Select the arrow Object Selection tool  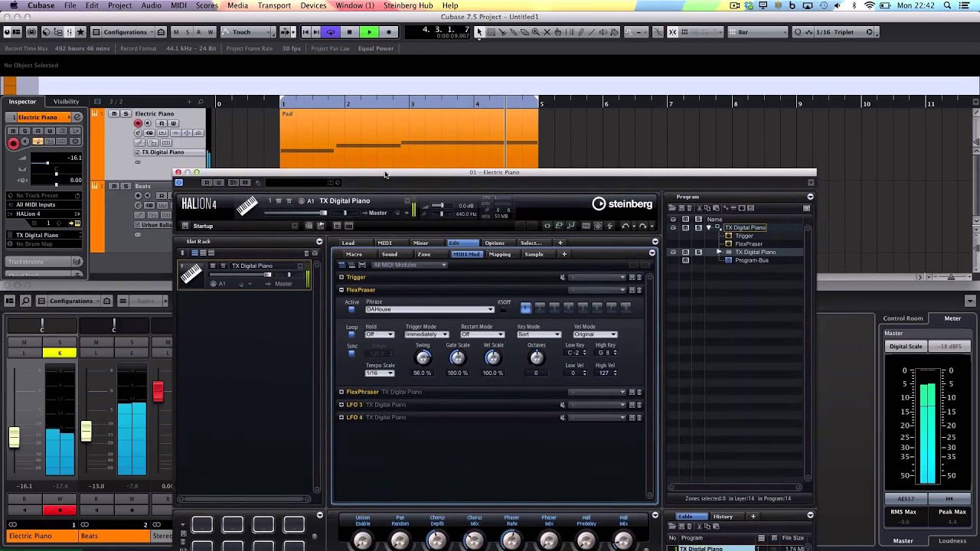coord(479,32)
